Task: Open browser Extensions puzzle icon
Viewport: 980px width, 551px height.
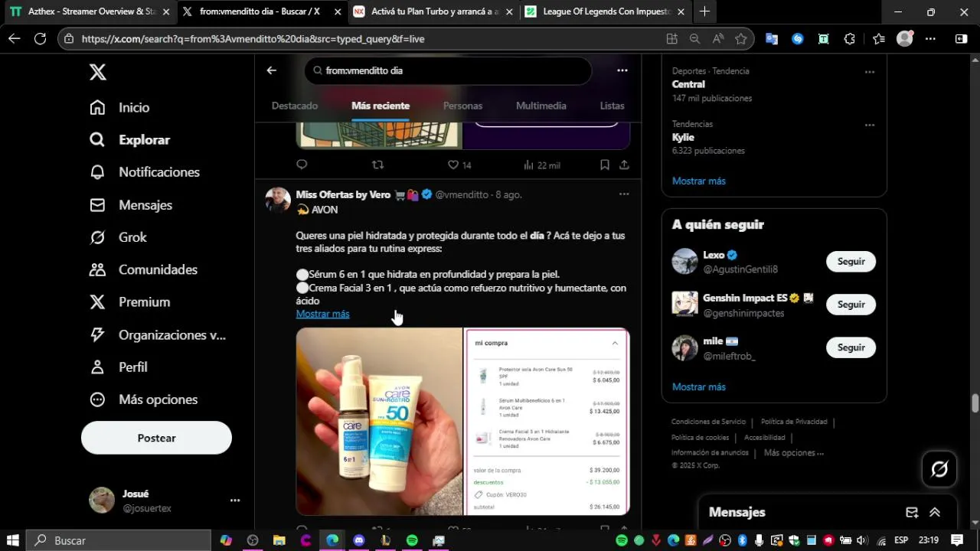Action: click(x=850, y=39)
